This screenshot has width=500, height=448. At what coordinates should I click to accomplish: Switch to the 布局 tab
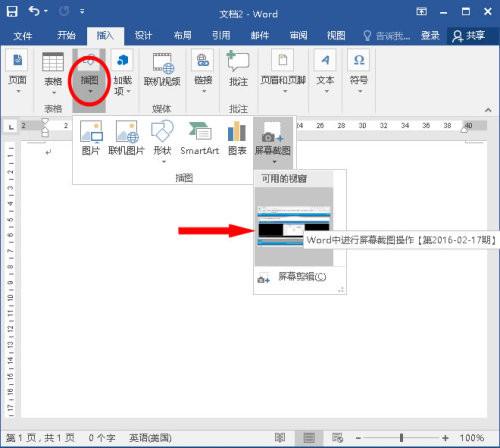[x=183, y=35]
